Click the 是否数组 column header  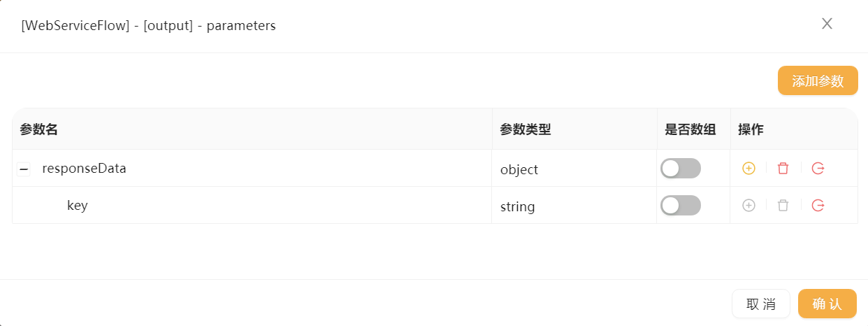pos(690,129)
